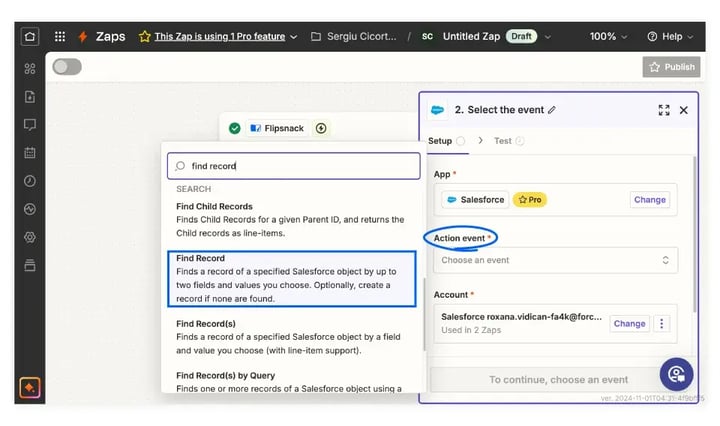Open the support chat bubble
Viewport: 720px width, 426px height.
676,374
